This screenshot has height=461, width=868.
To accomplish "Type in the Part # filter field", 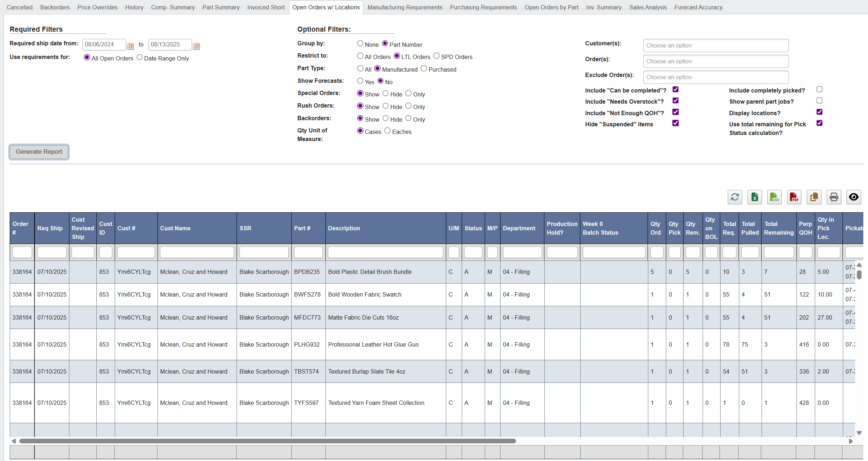I will [308, 252].
